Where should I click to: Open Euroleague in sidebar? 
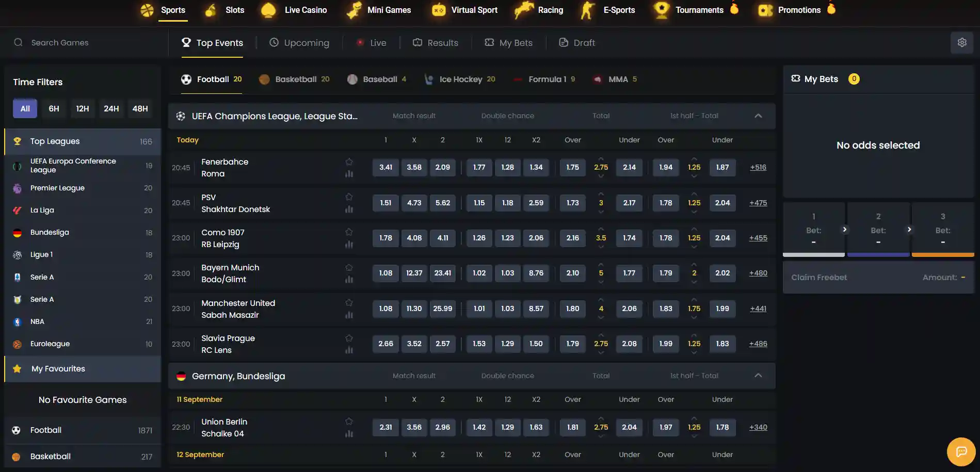coord(83,344)
